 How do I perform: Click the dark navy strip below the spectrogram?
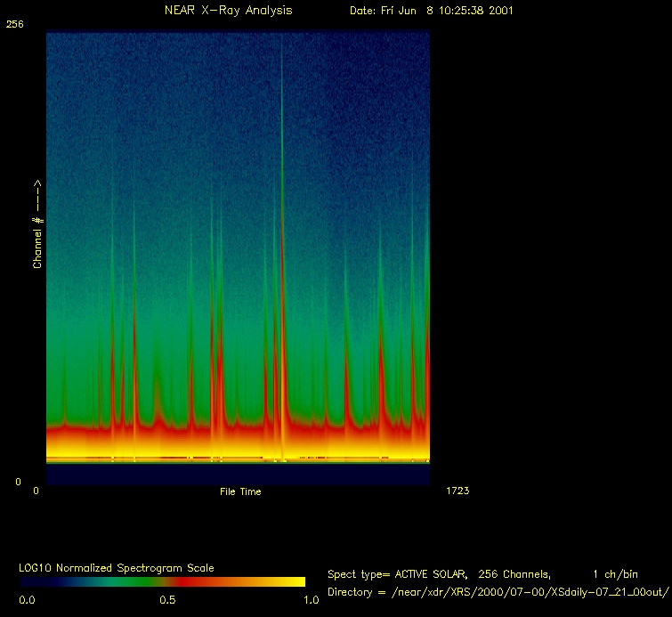238,475
